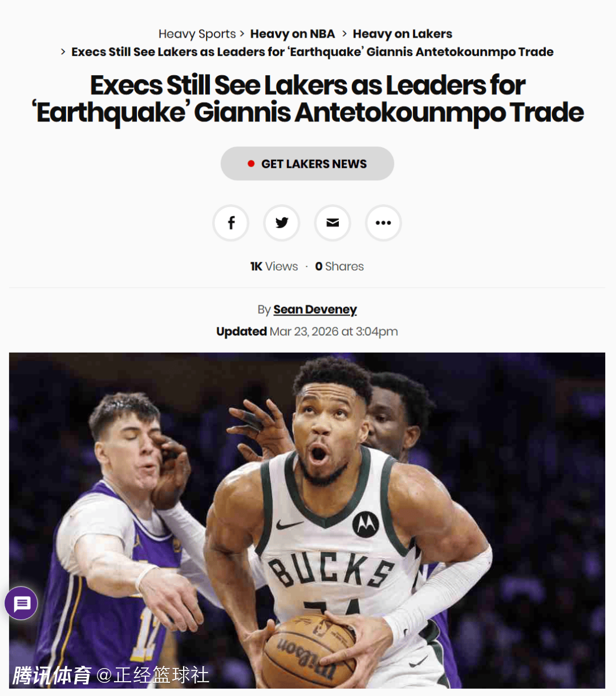This screenshot has width=616, height=696.
Task: Click the main headline about Giannis trade
Action: 307,99
